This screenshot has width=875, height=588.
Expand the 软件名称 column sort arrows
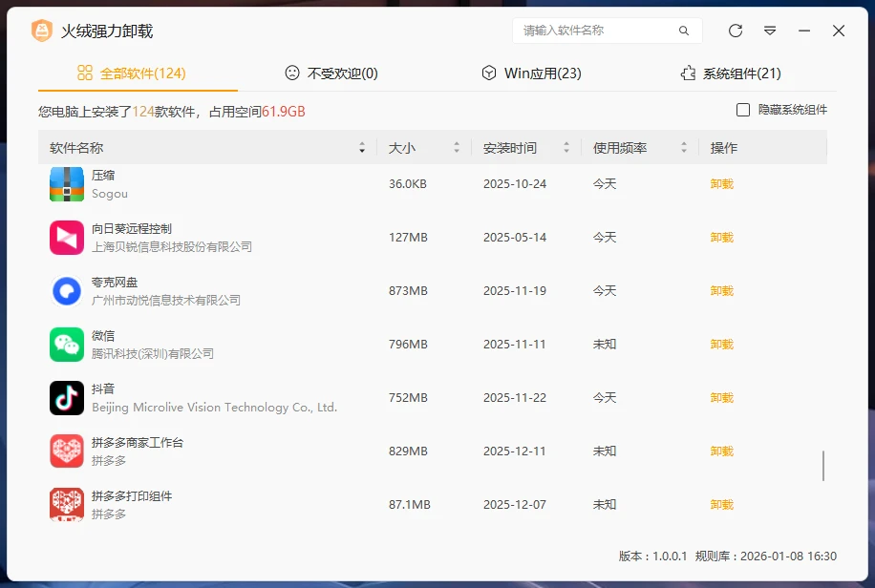(362, 146)
